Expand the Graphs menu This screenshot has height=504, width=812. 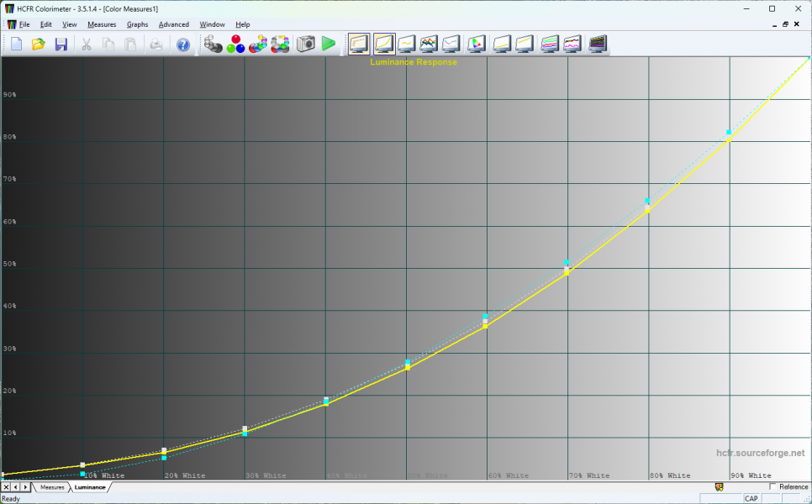click(137, 24)
